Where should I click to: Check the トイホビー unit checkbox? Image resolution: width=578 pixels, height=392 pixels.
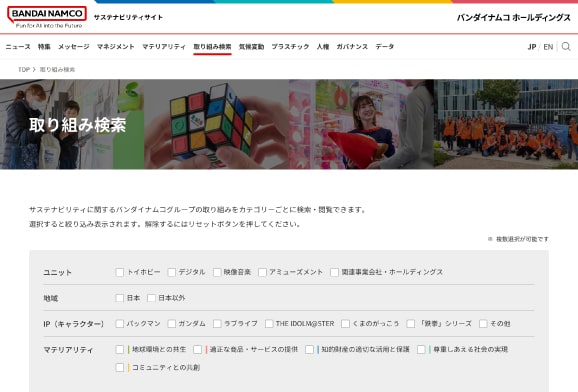pos(119,272)
